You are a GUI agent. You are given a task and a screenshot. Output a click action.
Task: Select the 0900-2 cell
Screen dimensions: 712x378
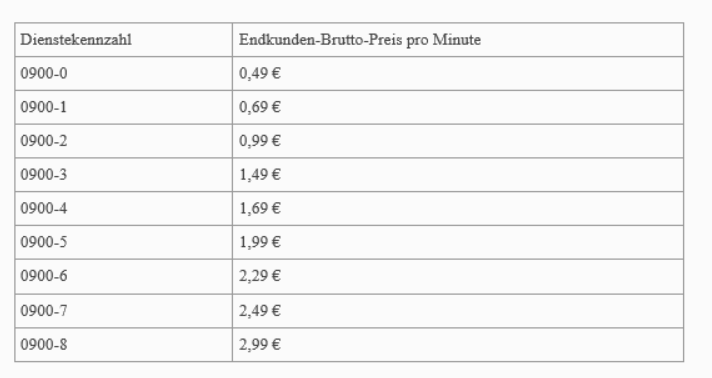[124, 141]
